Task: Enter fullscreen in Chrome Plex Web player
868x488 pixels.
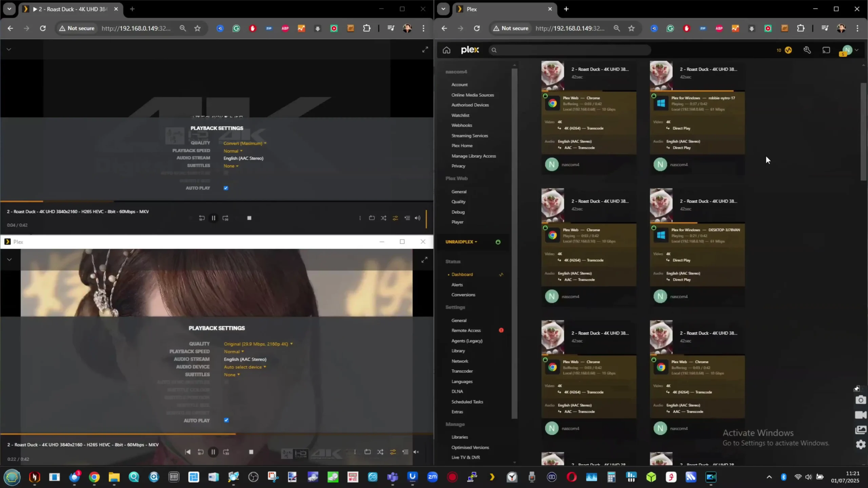Action: [425, 50]
